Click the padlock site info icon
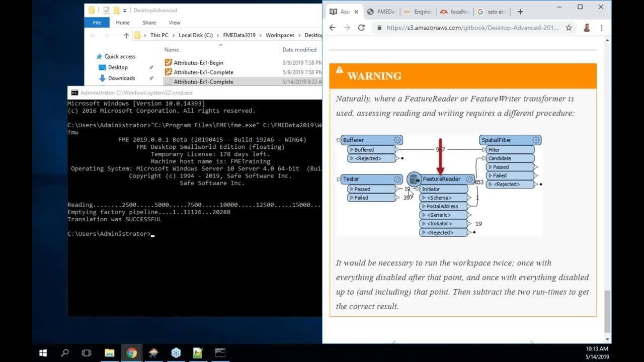Viewport: 644px width, 362px height. tap(379, 28)
